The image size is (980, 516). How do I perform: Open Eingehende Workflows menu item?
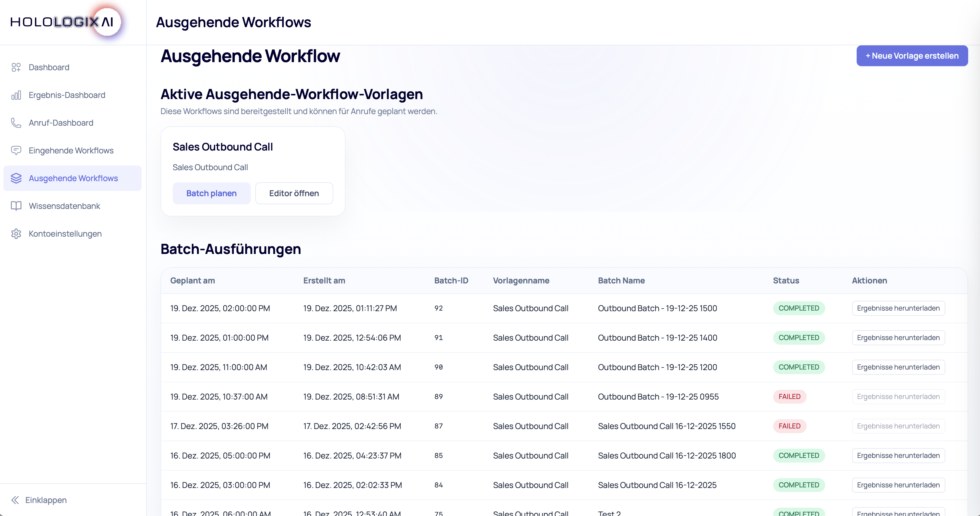(x=71, y=151)
